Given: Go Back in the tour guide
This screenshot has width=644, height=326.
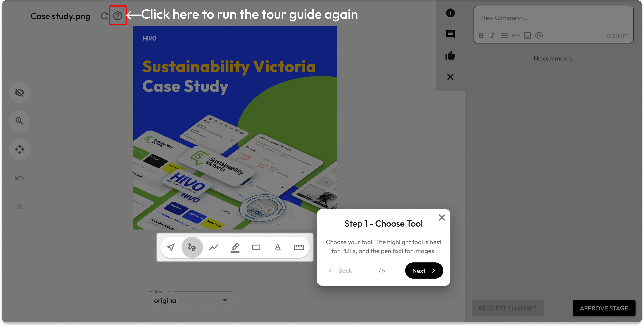Looking at the screenshot, I should pos(340,271).
